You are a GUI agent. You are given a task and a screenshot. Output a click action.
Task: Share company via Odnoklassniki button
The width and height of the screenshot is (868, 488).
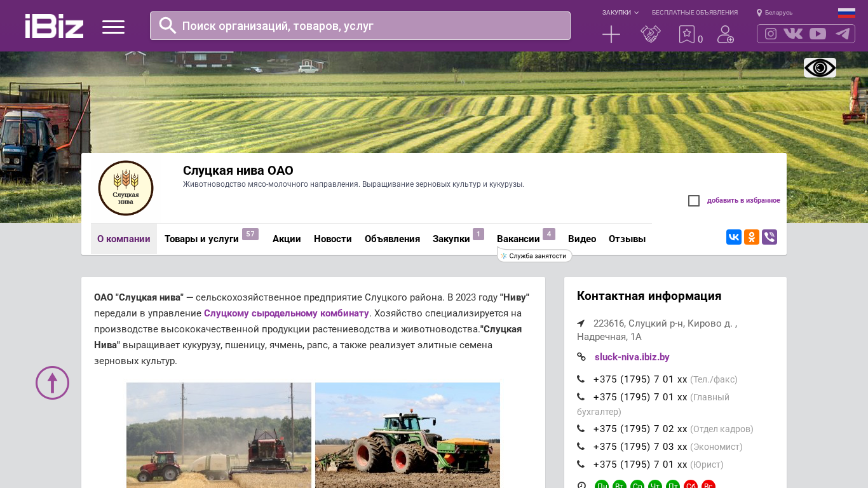752,237
